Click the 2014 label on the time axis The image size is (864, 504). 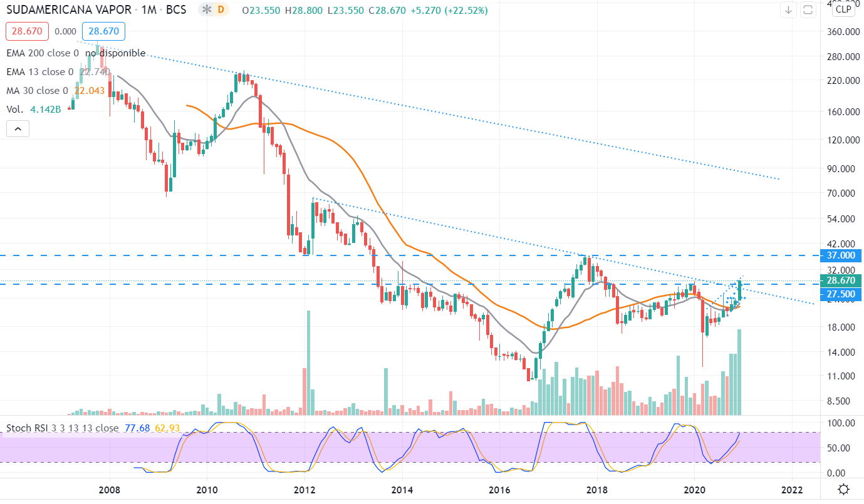pos(402,489)
